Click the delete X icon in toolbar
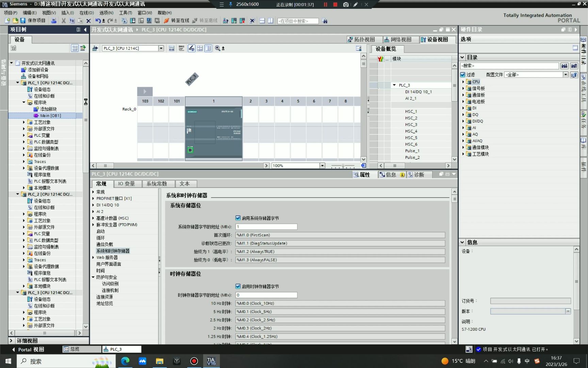Screen dimensions: 588x368 88,21
